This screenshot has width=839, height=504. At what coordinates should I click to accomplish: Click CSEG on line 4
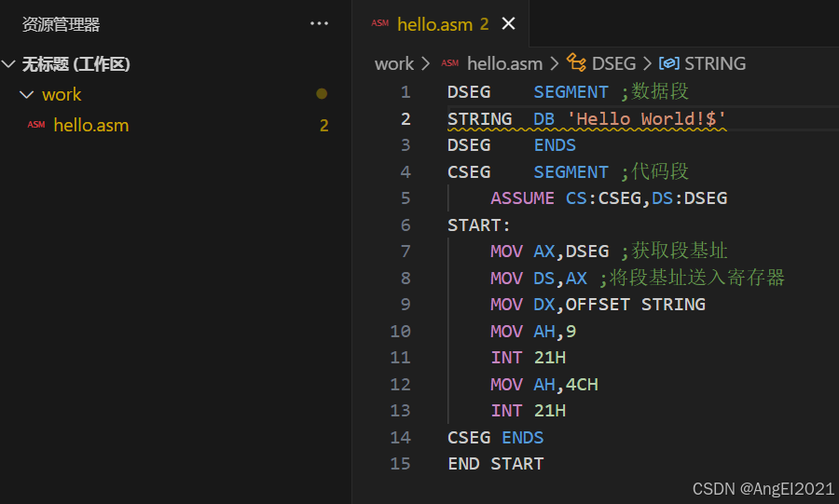(x=469, y=171)
